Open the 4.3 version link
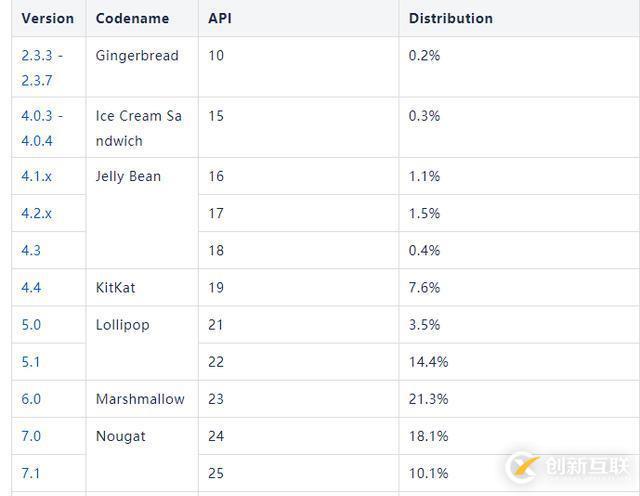The height and width of the screenshot is (496, 640). (x=31, y=250)
